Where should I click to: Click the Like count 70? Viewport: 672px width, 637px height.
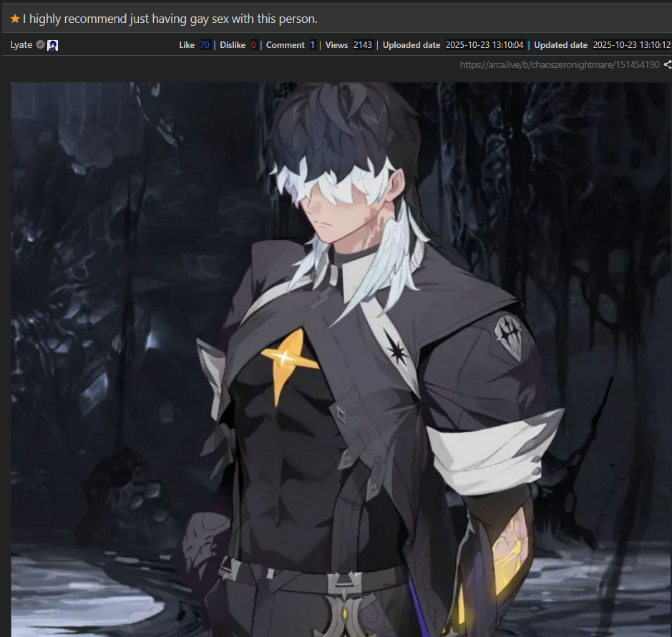[x=205, y=45]
